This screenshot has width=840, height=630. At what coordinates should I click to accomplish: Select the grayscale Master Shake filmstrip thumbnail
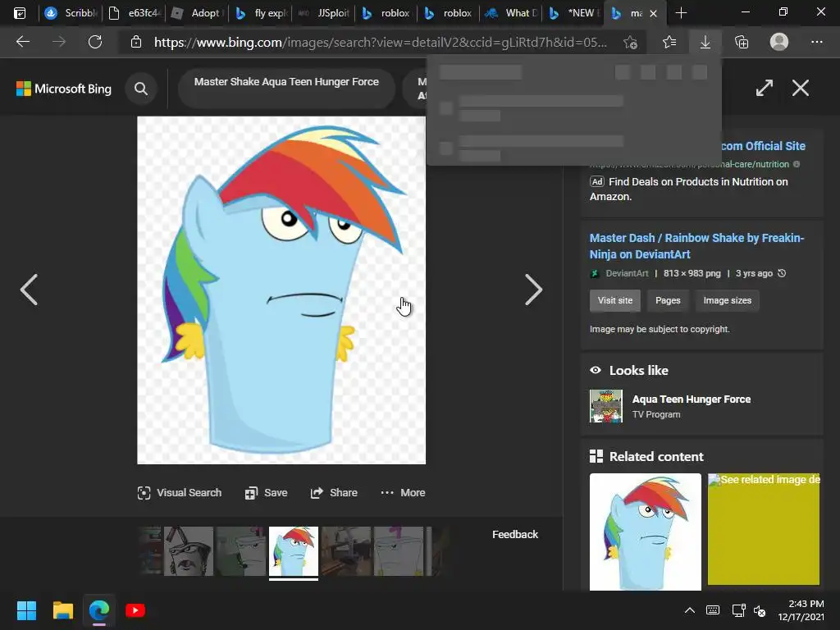(189, 551)
